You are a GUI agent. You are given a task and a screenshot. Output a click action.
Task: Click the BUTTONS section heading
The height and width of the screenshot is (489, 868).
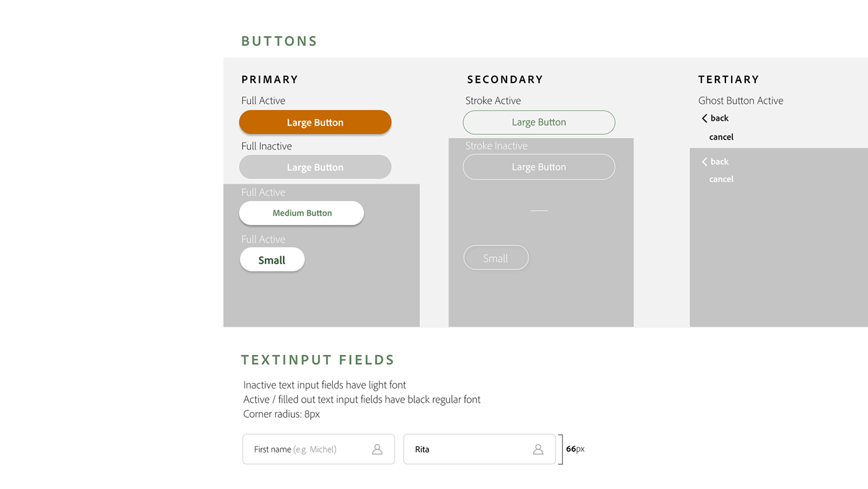pyautogui.click(x=279, y=42)
